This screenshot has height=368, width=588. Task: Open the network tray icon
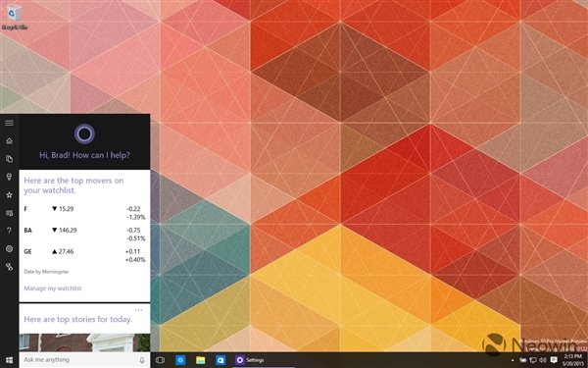click(x=533, y=360)
